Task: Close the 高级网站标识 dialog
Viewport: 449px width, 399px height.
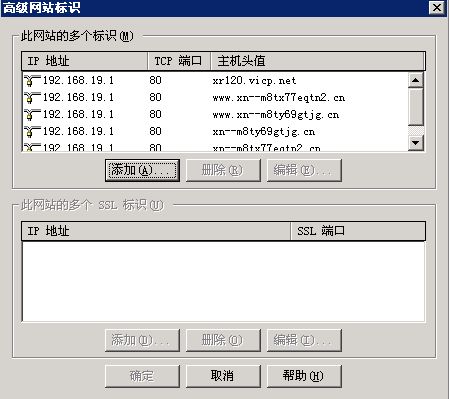Action: pos(437,8)
